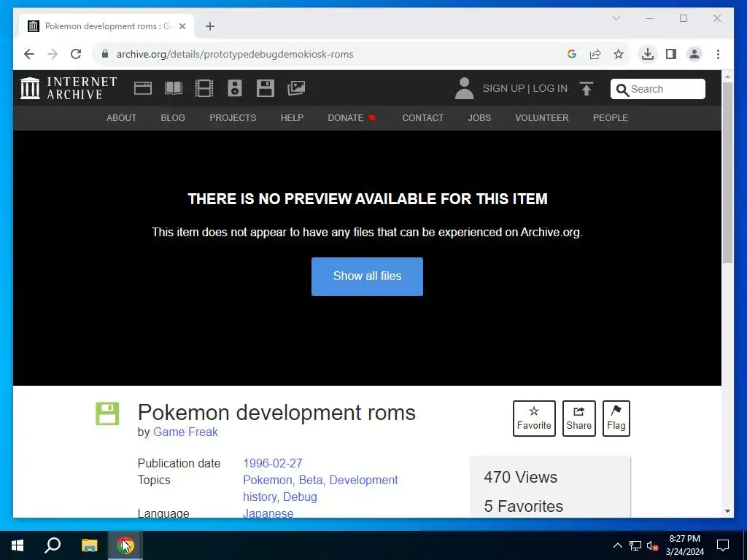Show hidden system tray icons
The image size is (747, 560).
click(x=617, y=545)
